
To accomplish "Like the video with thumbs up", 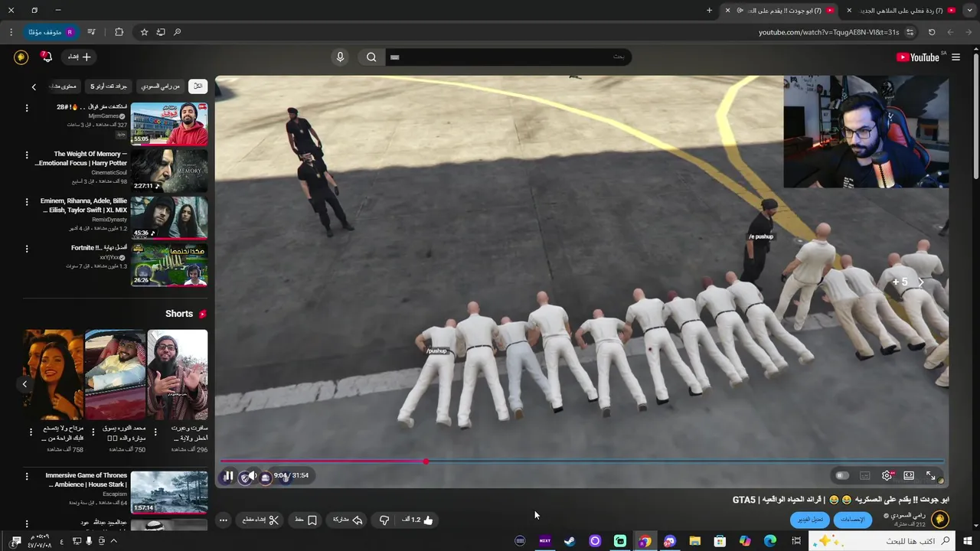I will tap(417, 520).
